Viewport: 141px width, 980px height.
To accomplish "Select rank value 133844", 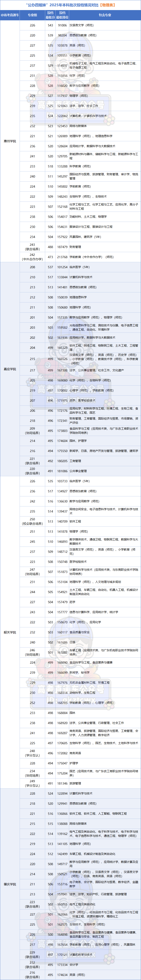I will tap(62, 277).
